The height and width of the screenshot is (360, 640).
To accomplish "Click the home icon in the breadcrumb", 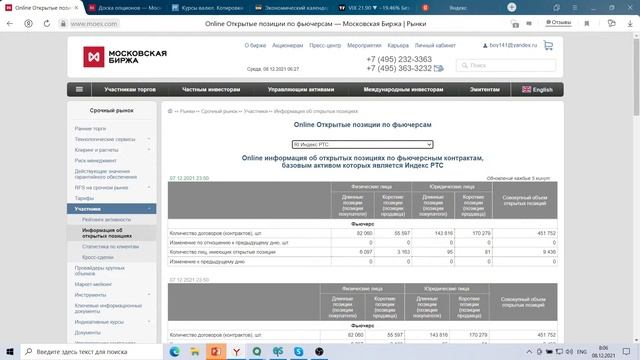I will pos(170,111).
